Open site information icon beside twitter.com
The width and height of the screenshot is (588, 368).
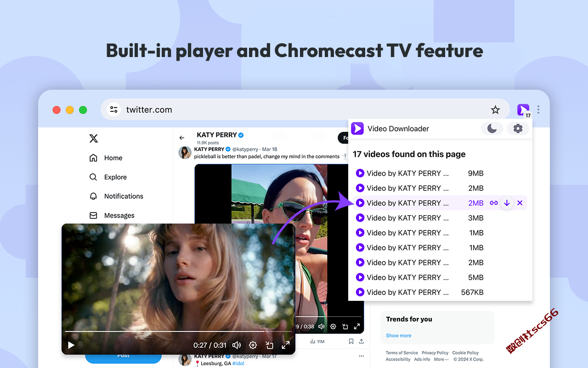coord(114,109)
